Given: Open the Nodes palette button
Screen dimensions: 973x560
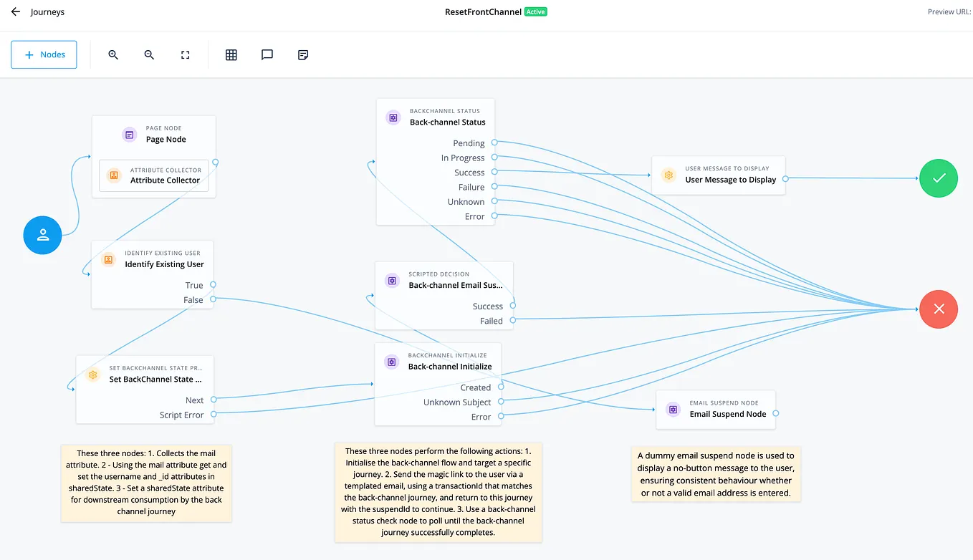Looking at the screenshot, I should click(44, 54).
